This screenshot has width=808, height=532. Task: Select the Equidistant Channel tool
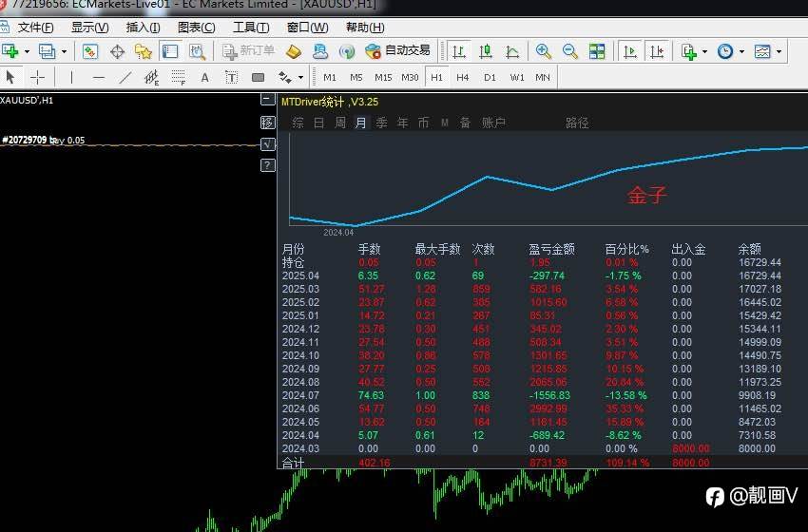(151, 77)
